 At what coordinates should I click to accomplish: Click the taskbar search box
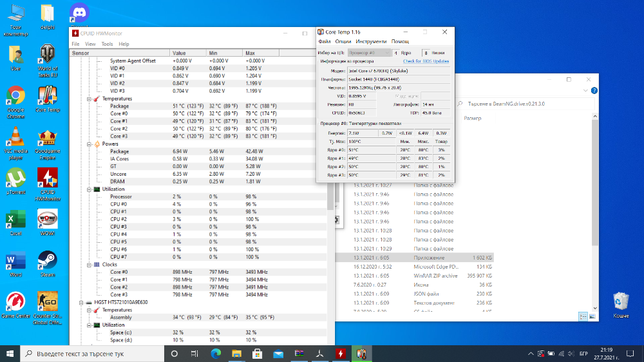click(x=92, y=354)
